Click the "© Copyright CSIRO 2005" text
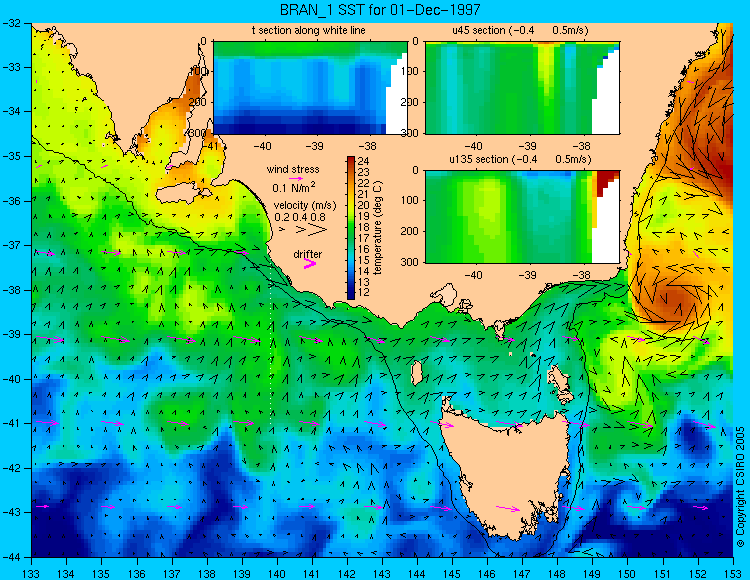This screenshot has width=750, height=580. coord(741,487)
